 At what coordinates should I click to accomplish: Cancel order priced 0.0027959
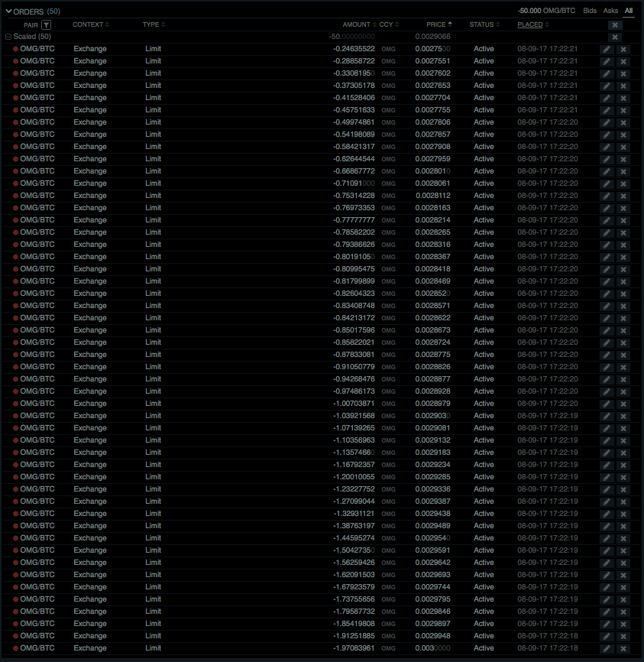(x=623, y=160)
